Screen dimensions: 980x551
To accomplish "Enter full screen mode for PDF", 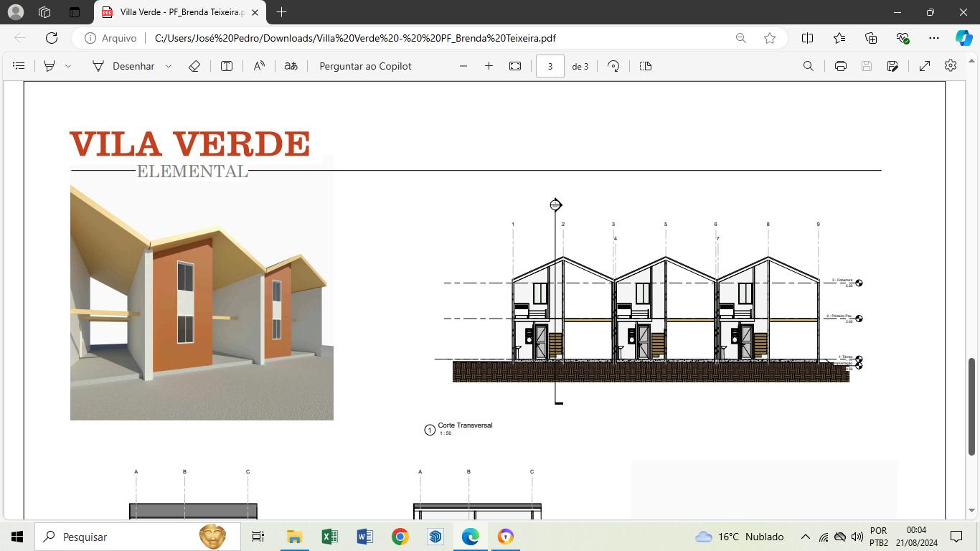I will (x=925, y=66).
